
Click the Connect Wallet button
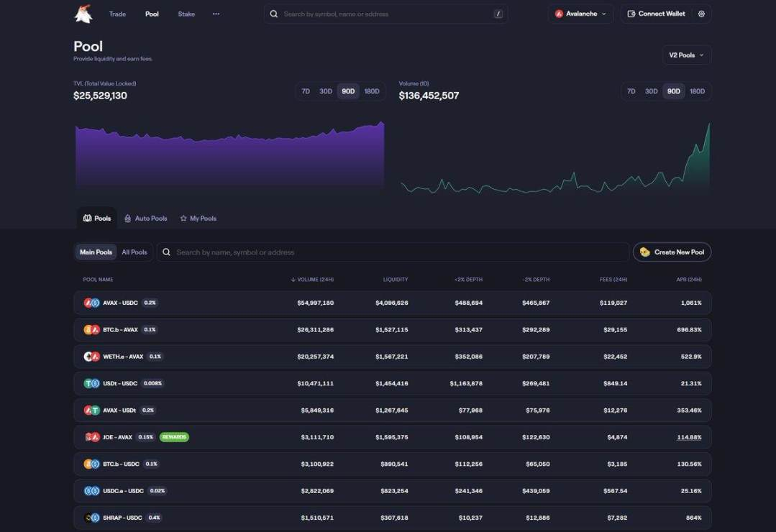coord(656,14)
